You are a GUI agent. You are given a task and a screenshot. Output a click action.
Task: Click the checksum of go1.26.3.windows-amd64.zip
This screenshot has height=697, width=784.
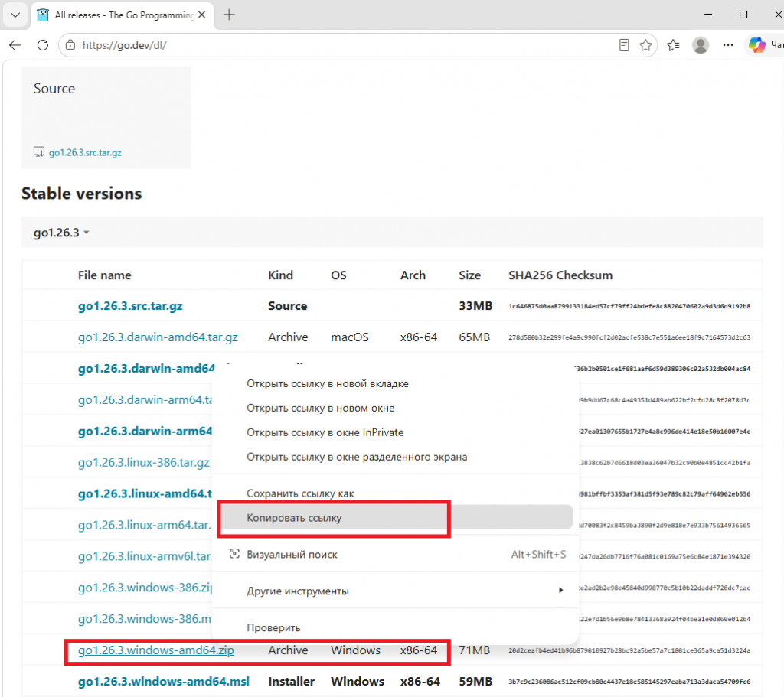[629, 650]
